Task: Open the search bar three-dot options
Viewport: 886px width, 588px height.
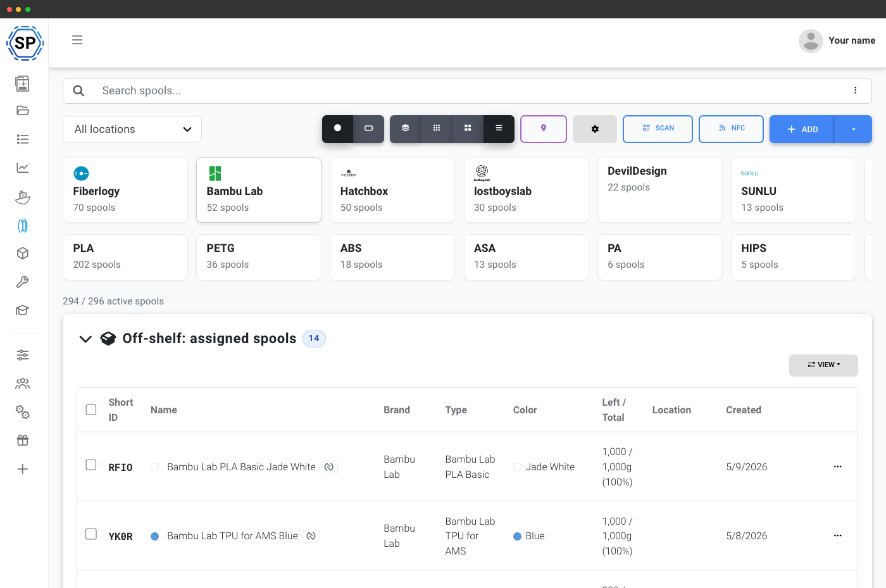Action: 856,91
